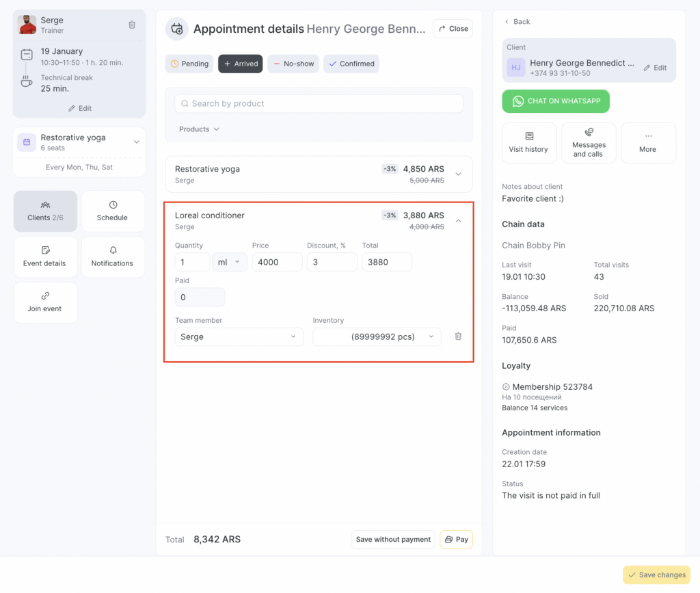This screenshot has width=700, height=593.
Task: Focus the Search by product field
Action: (x=319, y=103)
